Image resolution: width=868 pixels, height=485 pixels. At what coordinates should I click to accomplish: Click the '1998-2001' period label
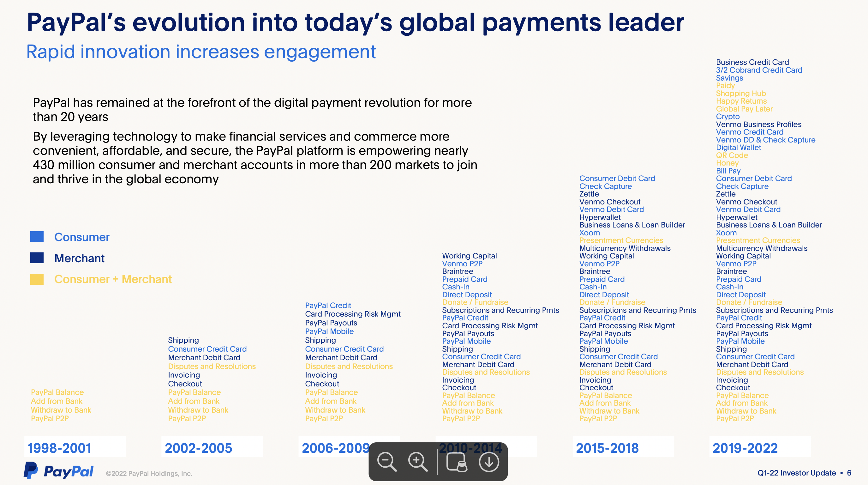[x=59, y=448]
